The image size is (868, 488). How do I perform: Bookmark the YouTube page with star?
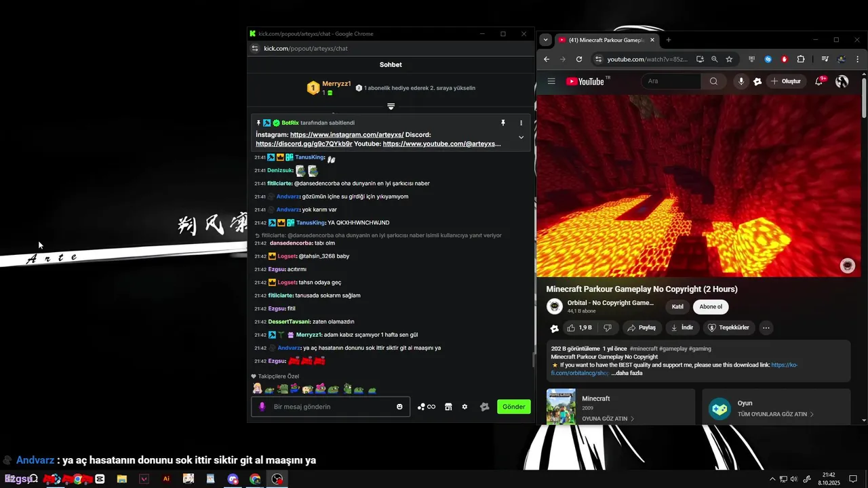pos(729,59)
